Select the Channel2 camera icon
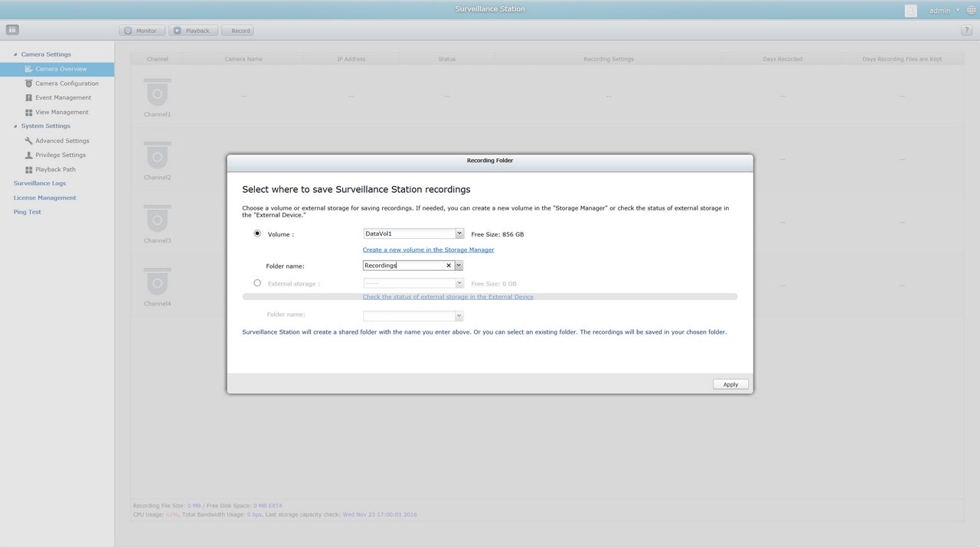 click(x=157, y=157)
